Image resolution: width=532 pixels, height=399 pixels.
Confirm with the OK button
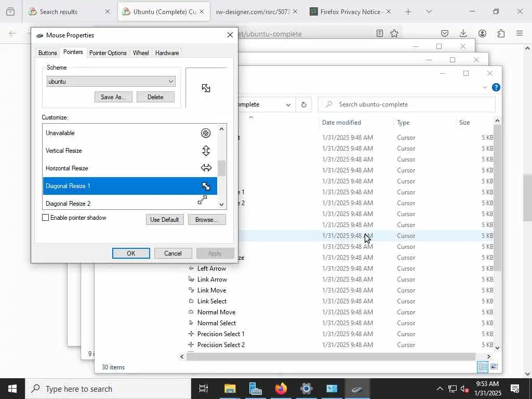click(x=131, y=253)
